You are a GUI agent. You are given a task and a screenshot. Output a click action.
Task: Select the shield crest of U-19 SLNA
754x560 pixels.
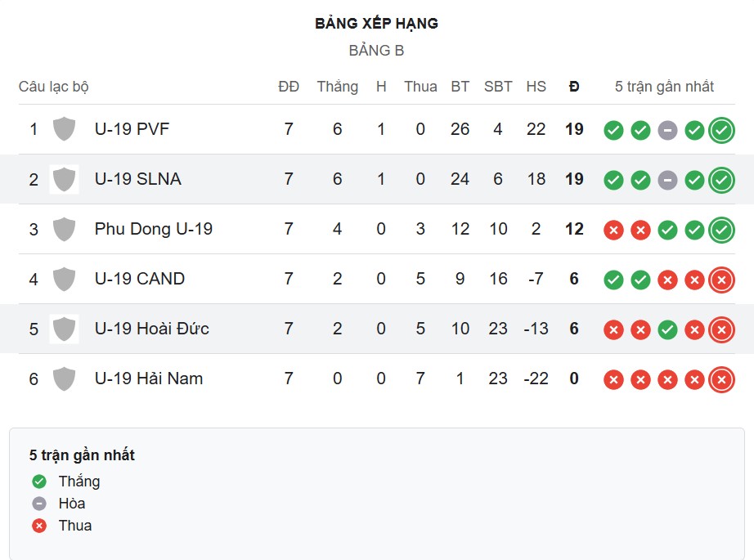(64, 179)
